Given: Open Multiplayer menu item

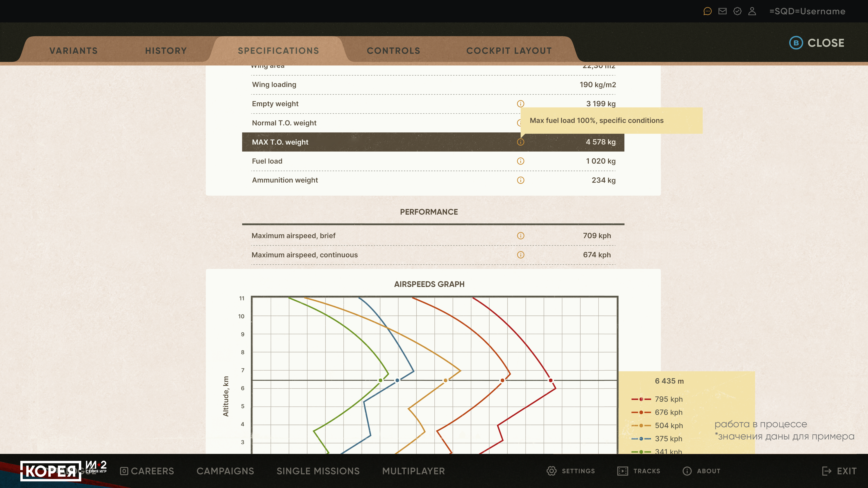Looking at the screenshot, I should [413, 471].
